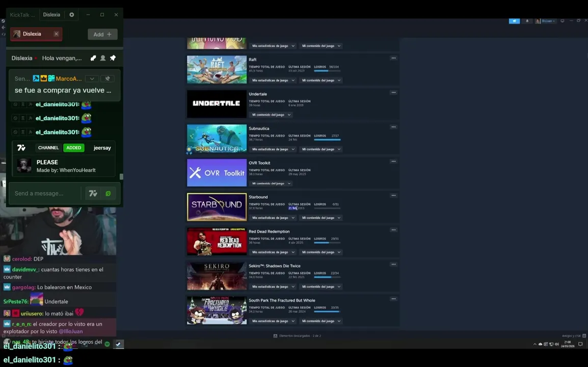Expand Starbound 'Mi contenido del juego' dropdown
Viewport: 588px width, 367px height.
tap(321, 218)
